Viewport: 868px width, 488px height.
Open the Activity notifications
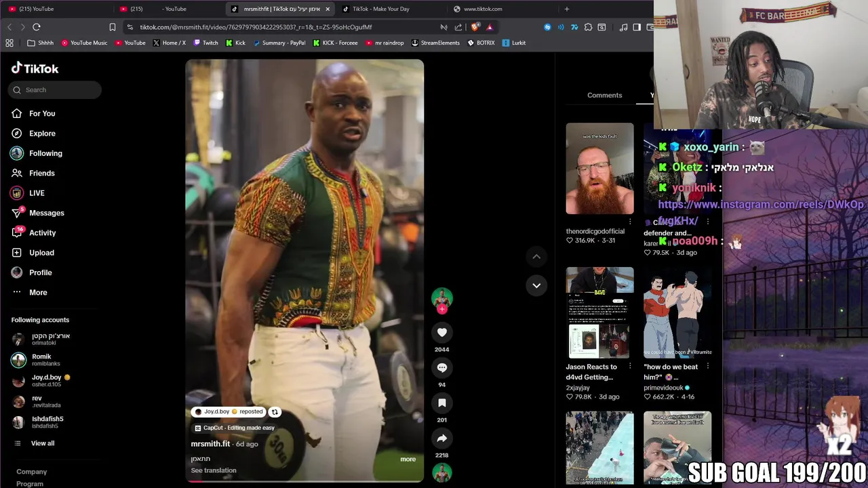coord(42,232)
